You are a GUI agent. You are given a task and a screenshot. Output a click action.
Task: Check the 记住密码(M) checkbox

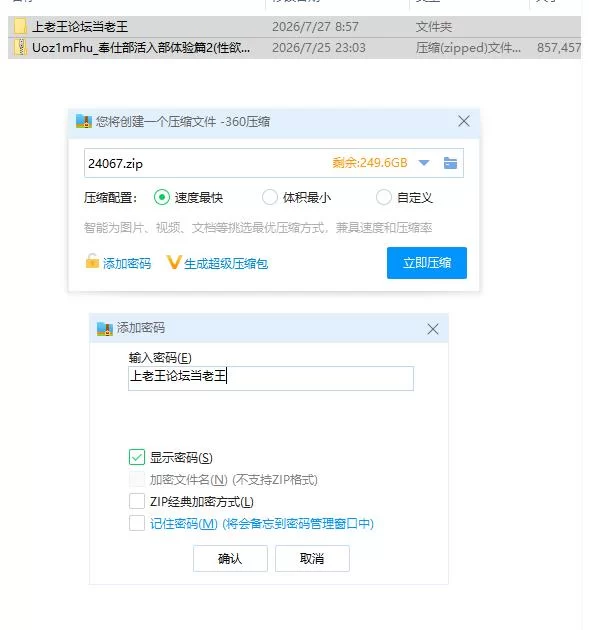coord(137,523)
